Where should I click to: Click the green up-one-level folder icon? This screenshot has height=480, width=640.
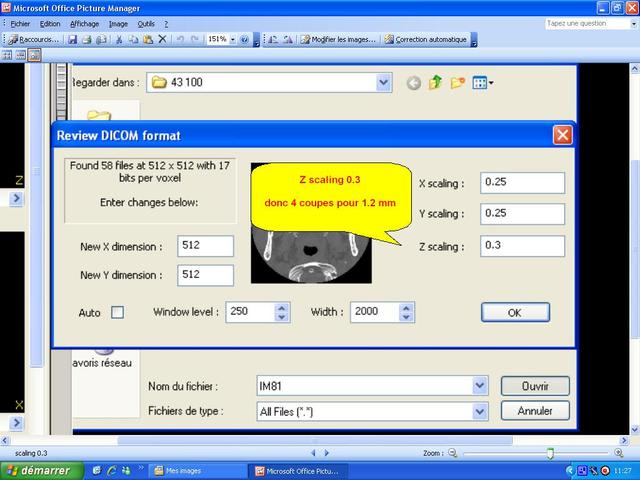tap(435, 82)
